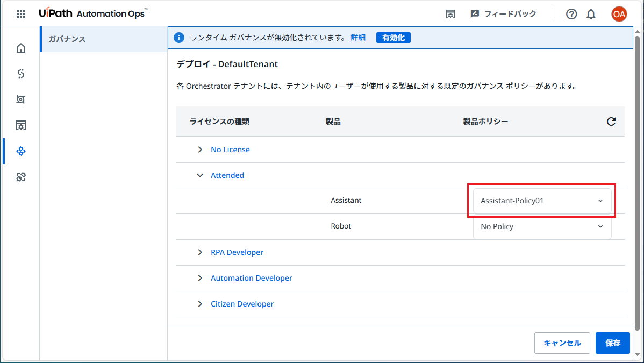Screen dimensions: 644x363
Task: Open the No License link
Action: pos(230,150)
